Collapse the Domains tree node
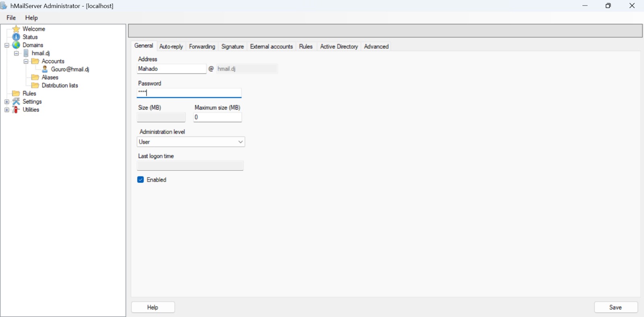The height and width of the screenshot is (317, 644). [7, 45]
